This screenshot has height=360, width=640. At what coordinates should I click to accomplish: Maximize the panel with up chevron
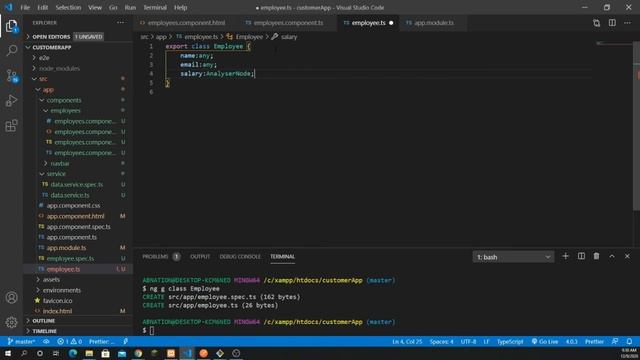tap(612, 256)
